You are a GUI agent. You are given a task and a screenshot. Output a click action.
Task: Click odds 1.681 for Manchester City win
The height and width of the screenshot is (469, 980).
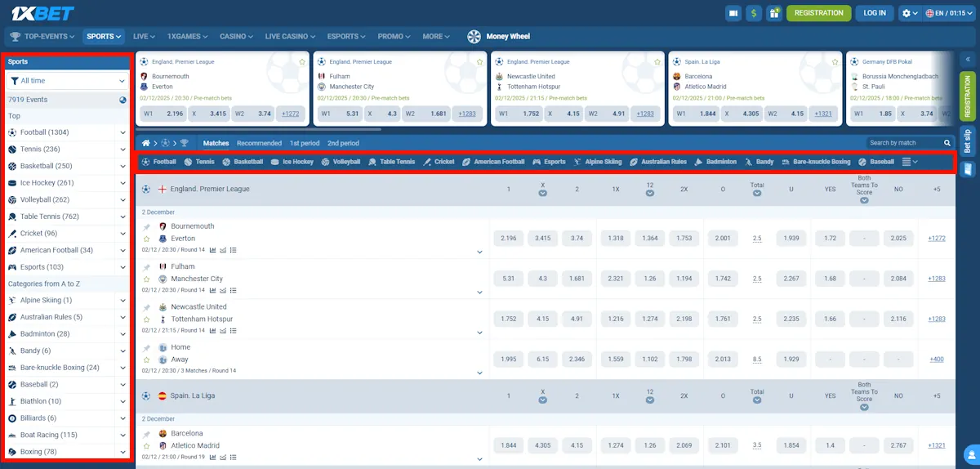click(576, 279)
